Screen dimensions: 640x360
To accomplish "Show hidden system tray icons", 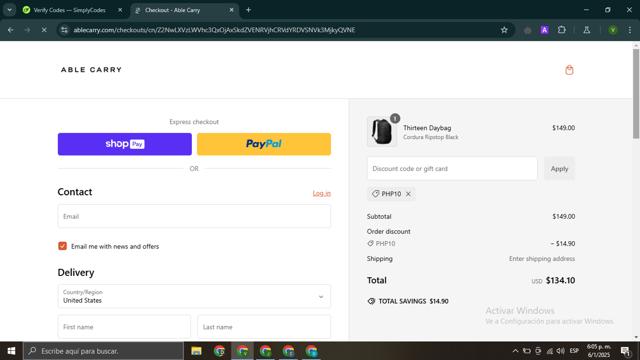I will coord(516,351).
